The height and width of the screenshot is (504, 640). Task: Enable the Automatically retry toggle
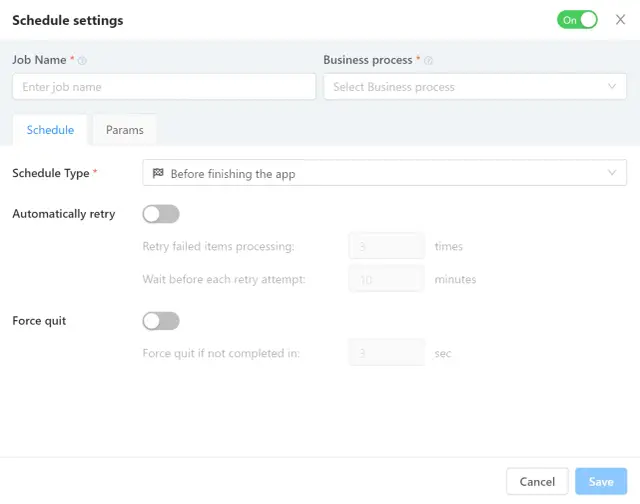click(161, 214)
